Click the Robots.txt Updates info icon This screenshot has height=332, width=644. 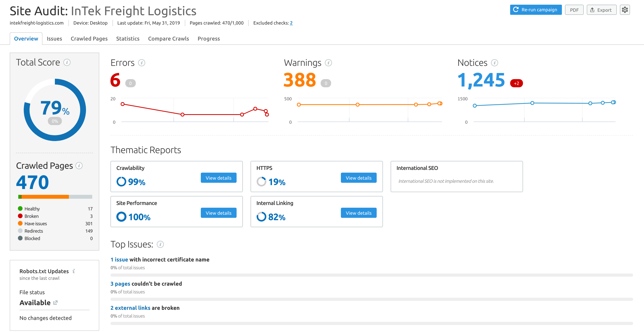click(x=74, y=271)
